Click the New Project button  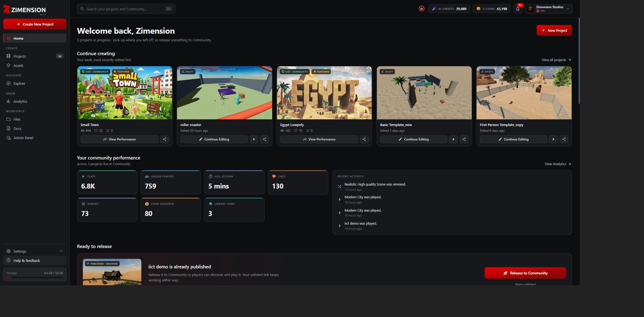pos(554,30)
